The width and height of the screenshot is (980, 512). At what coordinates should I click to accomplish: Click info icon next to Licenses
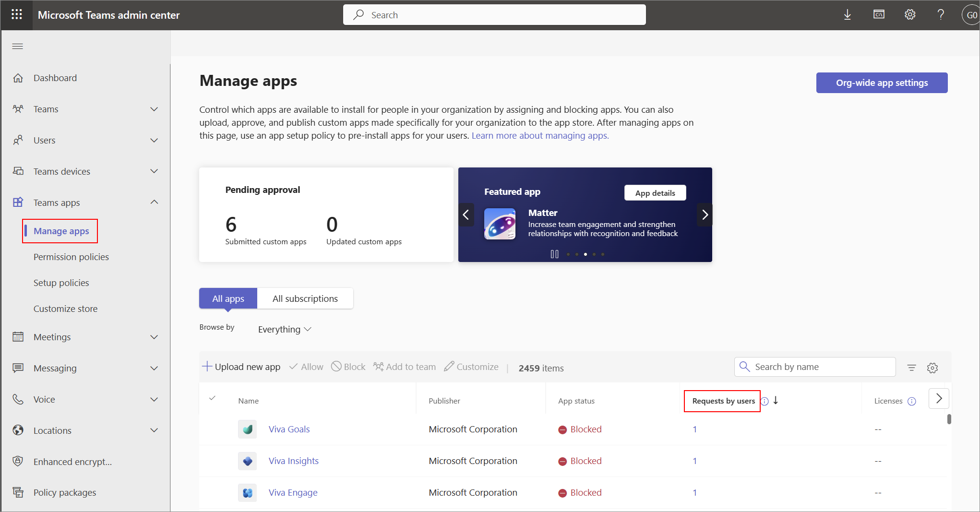912,401
